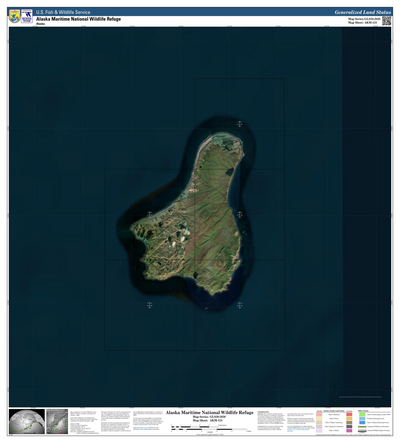Click the scale bar in the footer
This screenshot has width=400, height=443.
pos(211,428)
